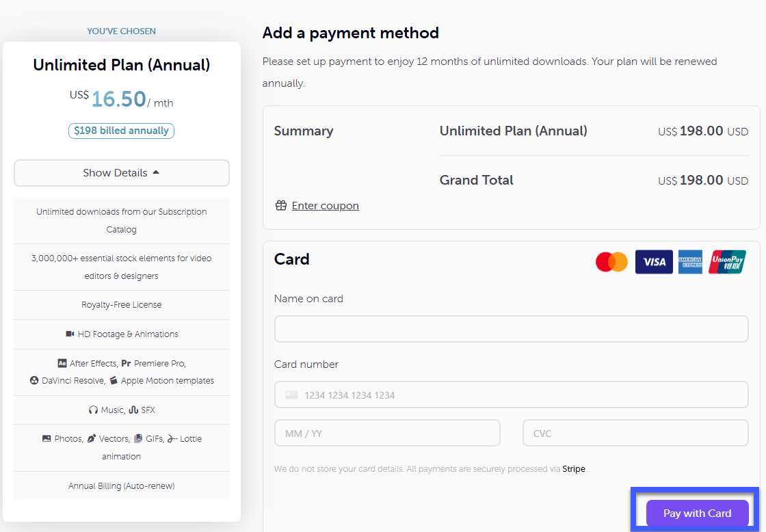The height and width of the screenshot is (532, 766).
Task: Click the arrow next to Show Details
Action: pyautogui.click(x=157, y=172)
